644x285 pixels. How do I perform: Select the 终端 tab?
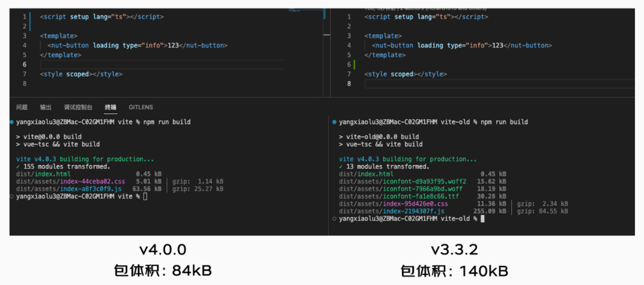110,107
